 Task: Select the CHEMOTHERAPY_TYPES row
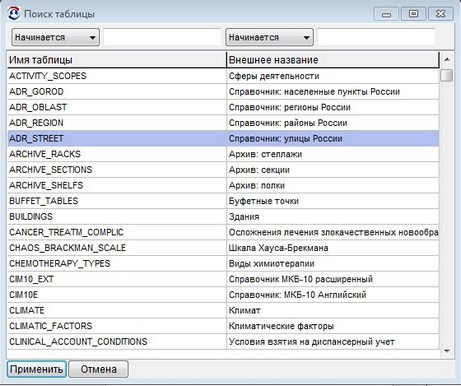(x=223, y=264)
